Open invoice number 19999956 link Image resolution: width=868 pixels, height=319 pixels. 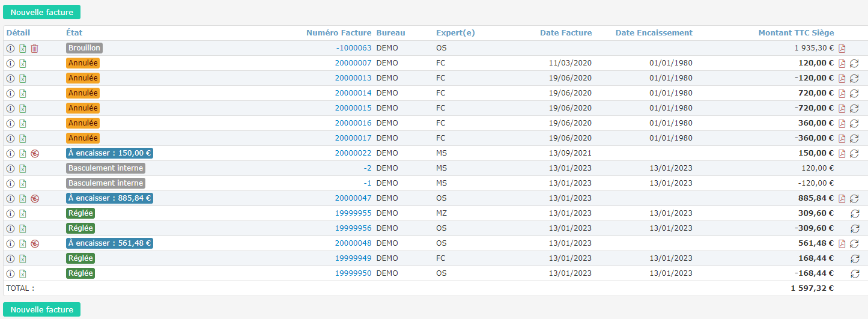353,228
